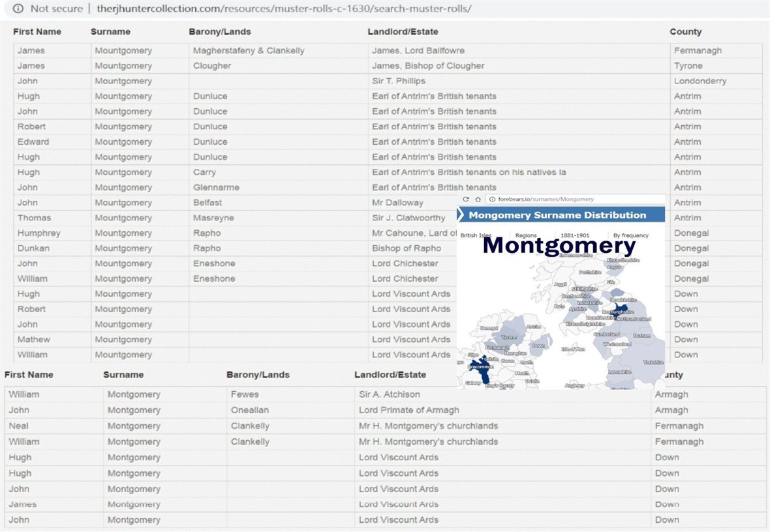The height and width of the screenshot is (532, 770).
Task: Click the Lord Primate of Armagh cell
Action: coord(408,410)
